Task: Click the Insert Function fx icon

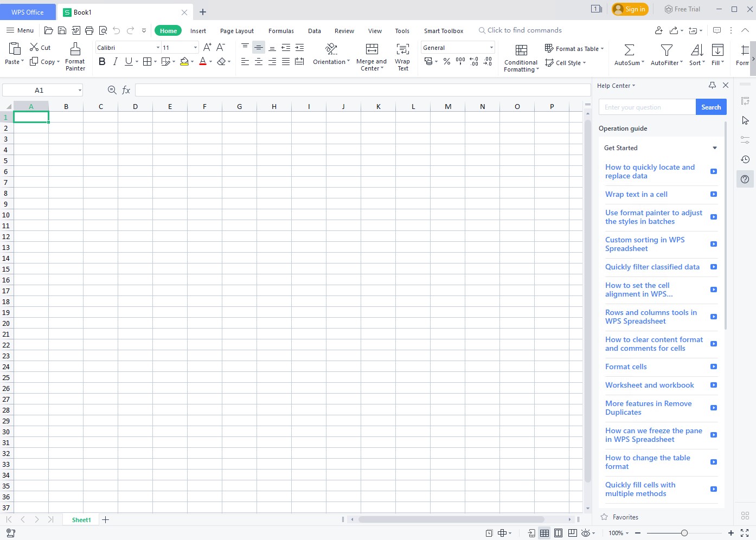Action: tap(126, 90)
